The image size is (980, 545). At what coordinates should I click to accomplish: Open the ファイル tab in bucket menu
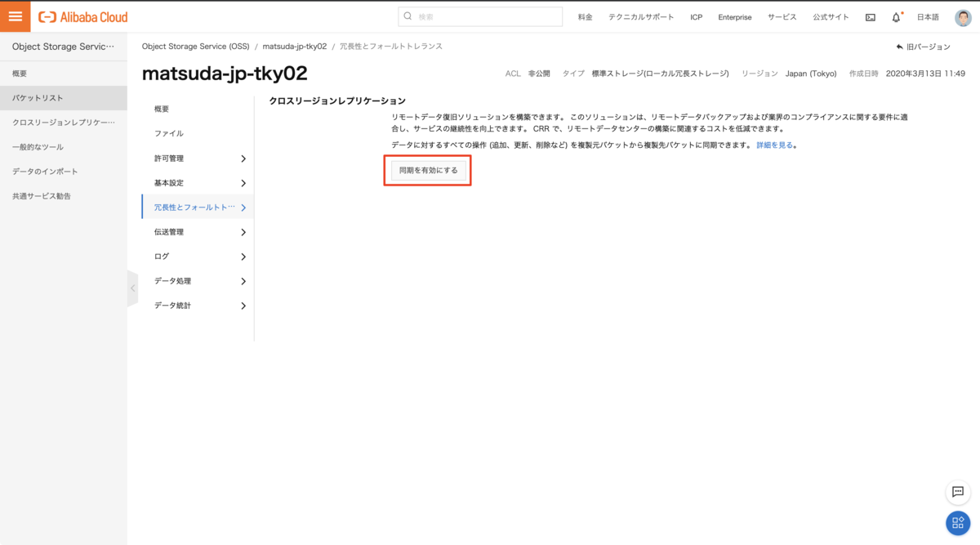coord(169,133)
